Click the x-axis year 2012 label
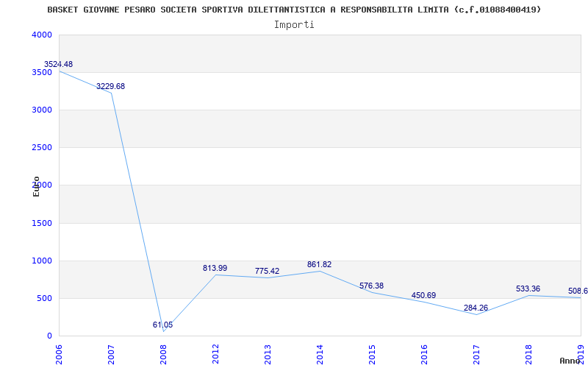 point(215,355)
